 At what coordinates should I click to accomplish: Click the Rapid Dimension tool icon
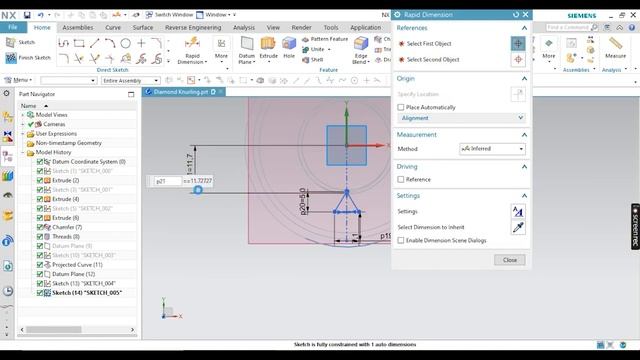point(192,43)
